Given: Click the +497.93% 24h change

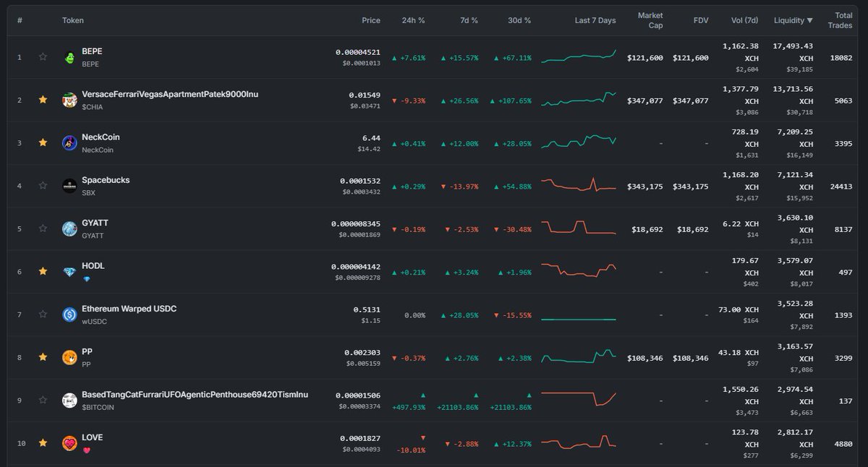Looking at the screenshot, I should [x=409, y=401].
